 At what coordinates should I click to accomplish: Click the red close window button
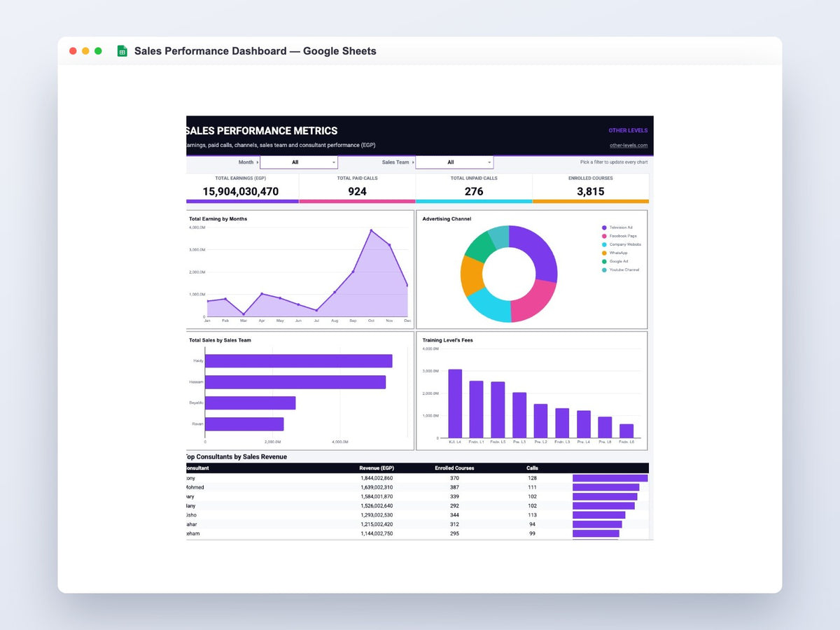click(x=73, y=51)
